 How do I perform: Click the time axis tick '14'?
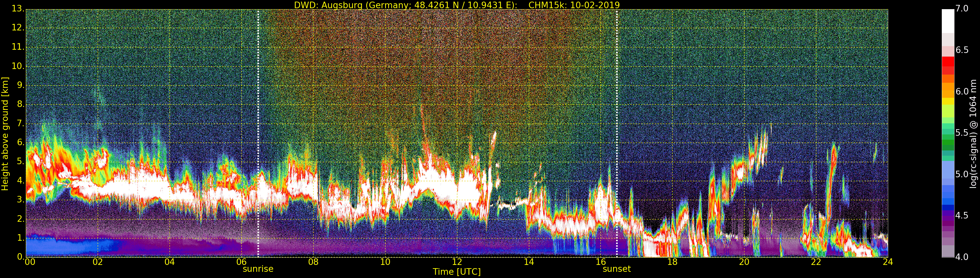point(529,262)
